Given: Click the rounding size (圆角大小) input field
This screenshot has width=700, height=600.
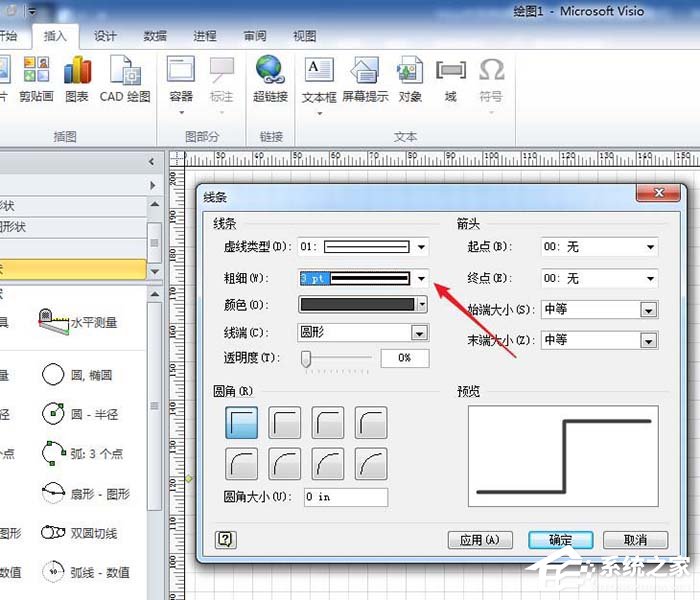Looking at the screenshot, I should [x=346, y=497].
